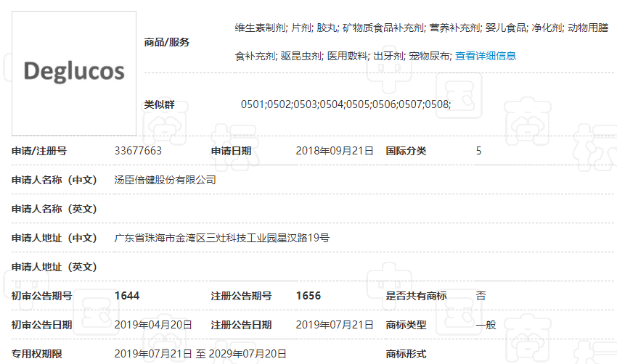Click the Deglucos trademark image
The image size is (617, 364).
click(74, 73)
